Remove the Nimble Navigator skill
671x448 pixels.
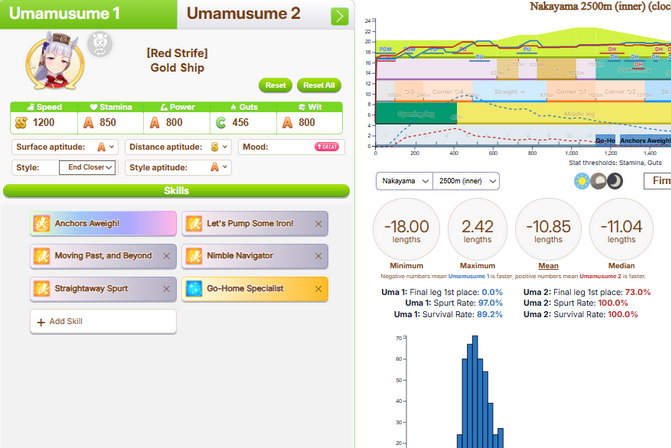pos(318,256)
